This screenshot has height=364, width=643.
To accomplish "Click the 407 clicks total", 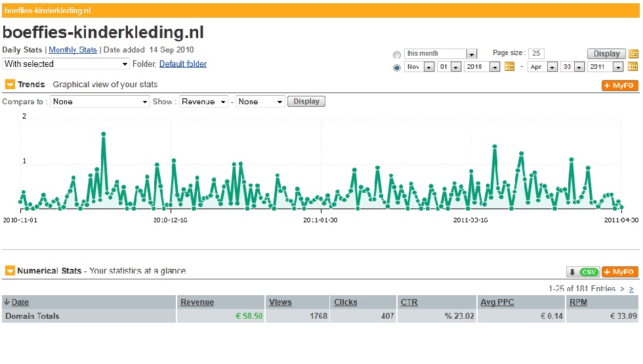I will (388, 316).
